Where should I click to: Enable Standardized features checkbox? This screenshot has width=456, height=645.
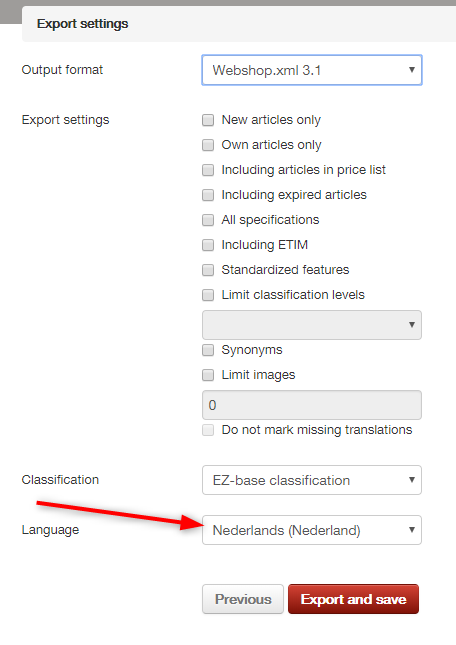click(208, 270)
